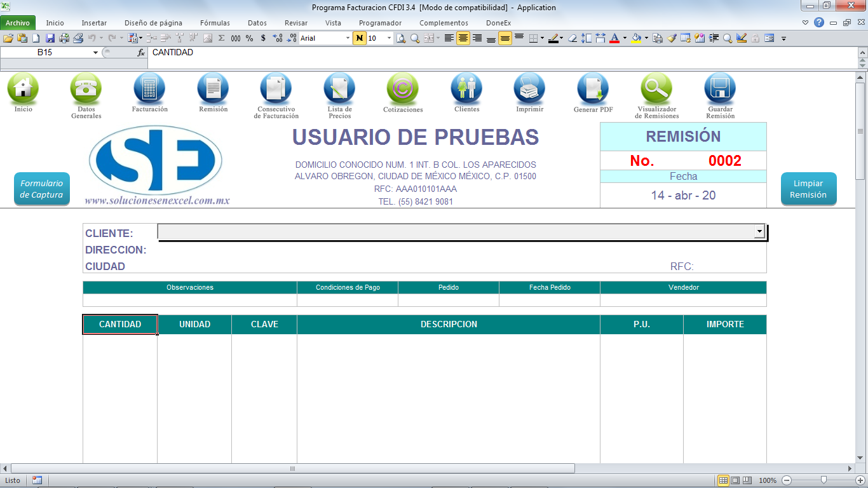
Task: Open the Programador ribbon tab
Action: coord(380,23)
